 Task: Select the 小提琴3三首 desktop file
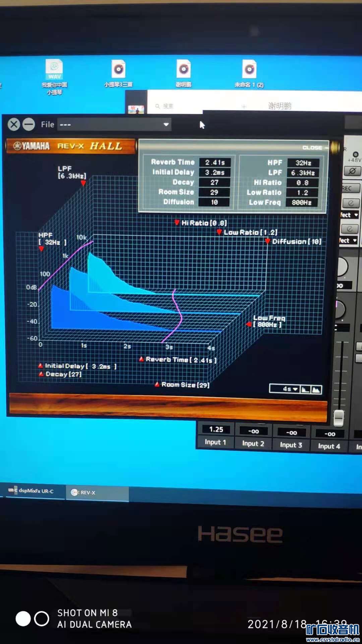[x=118, y=74]
